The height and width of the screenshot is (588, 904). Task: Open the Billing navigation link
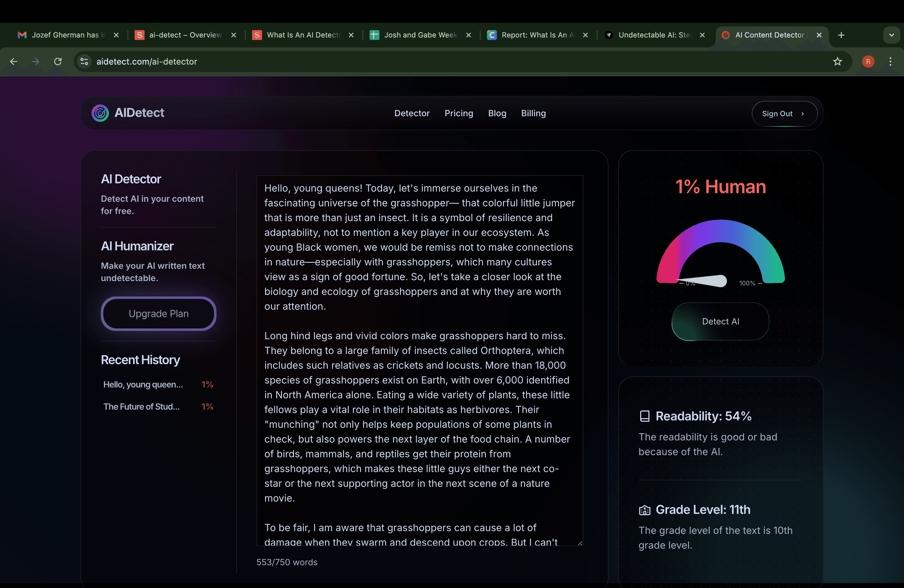[533, 113]
